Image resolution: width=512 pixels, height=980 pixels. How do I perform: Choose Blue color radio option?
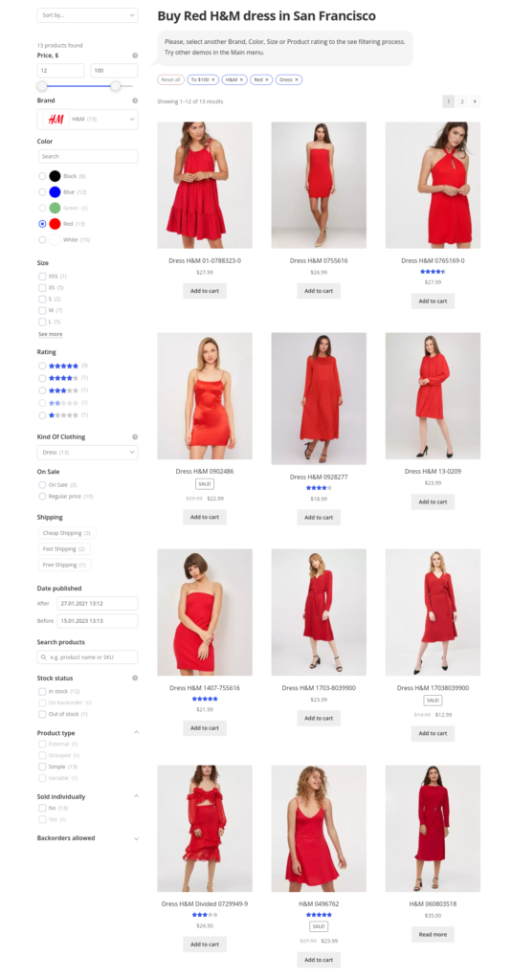point(42,191)
